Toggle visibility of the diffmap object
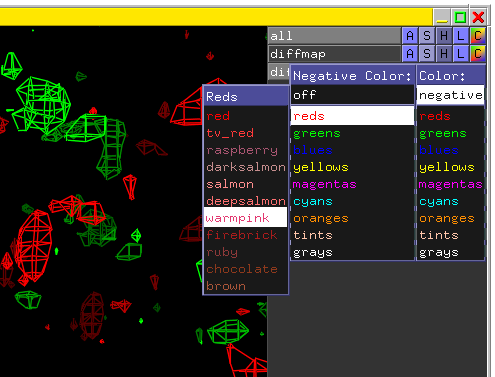 pos(334,54)
